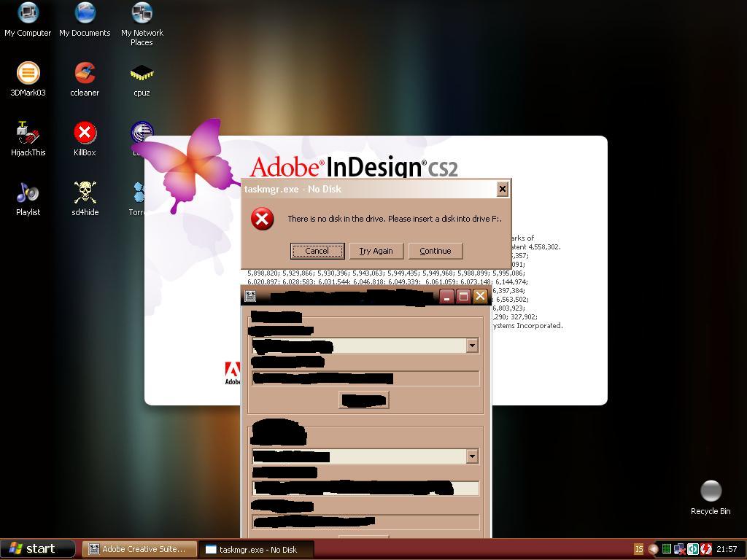The width and height of the screenshot is (747, 560).
Task: Click the red tray icon beside clock
Action: (x=705, y=549)
